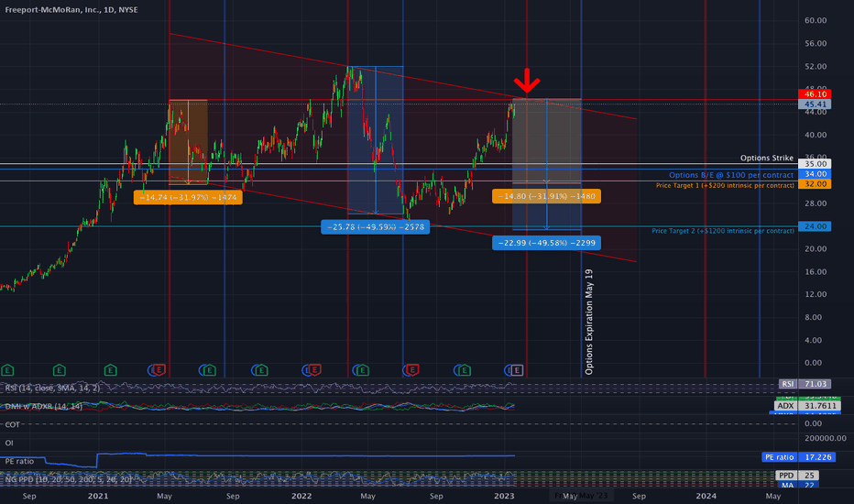The width and height of the screenshot is (854, 504).
Task: Click the blue -22.99 (-49.58%) measurement label
Action: [546, 243]
